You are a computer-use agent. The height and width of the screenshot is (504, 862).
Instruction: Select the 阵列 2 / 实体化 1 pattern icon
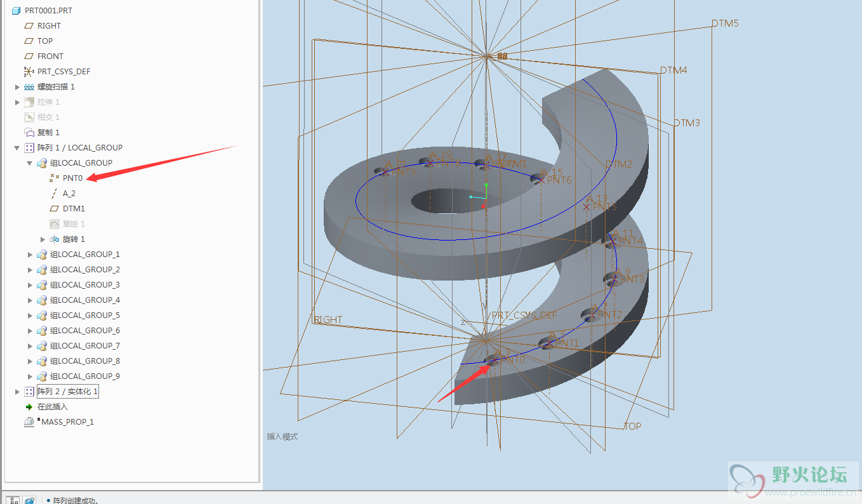[29, 392]
